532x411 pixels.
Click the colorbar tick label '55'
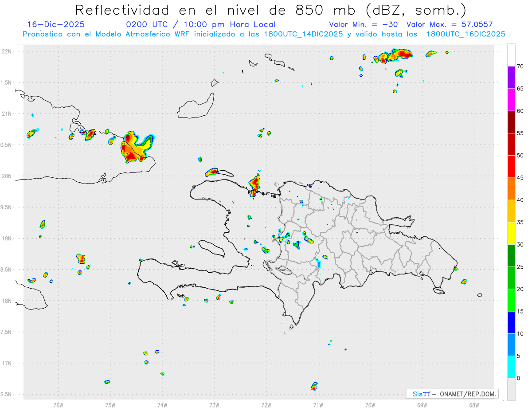coord(520,133)
